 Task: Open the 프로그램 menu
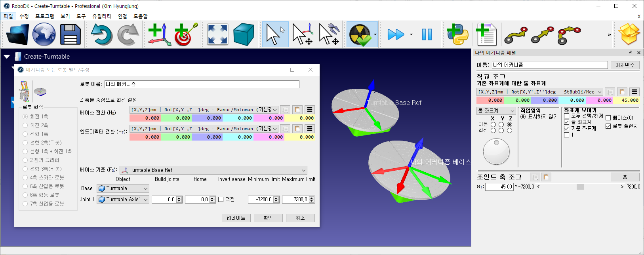45,16
